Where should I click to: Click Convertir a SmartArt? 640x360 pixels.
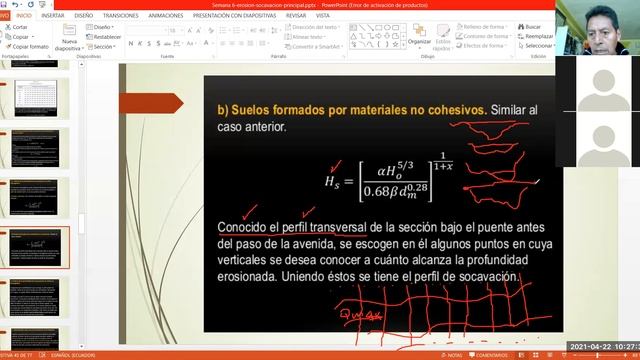coord(314,47)
